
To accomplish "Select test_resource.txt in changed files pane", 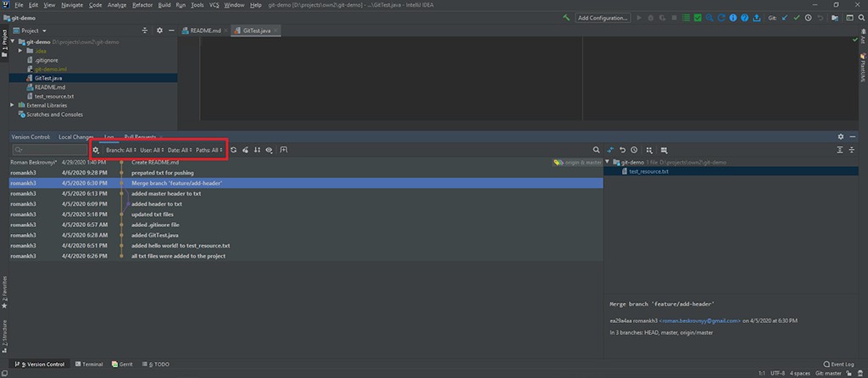I will click(648, 171).
